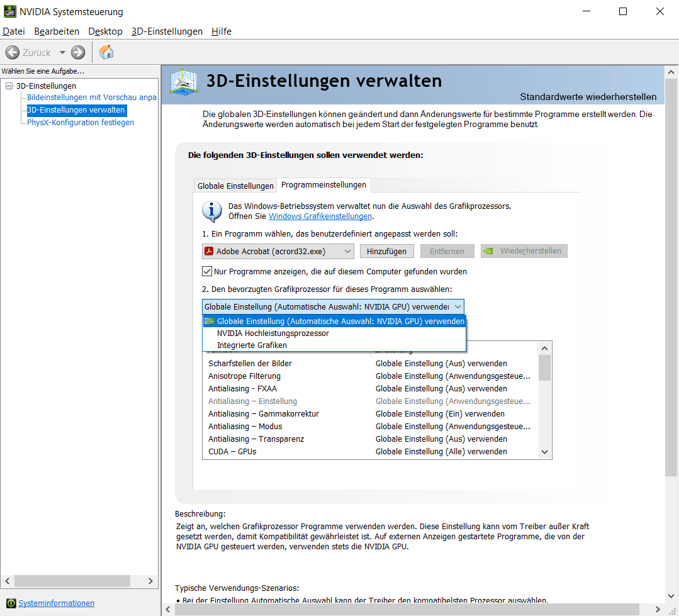Open the Adobe Acrobat program dropdown
Viewport: 679px width, 616px height.
pos(278,252)
